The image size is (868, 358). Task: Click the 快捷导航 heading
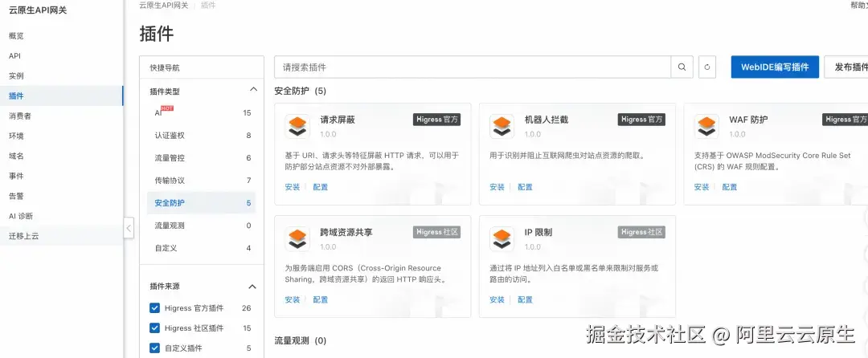(165, 68)
